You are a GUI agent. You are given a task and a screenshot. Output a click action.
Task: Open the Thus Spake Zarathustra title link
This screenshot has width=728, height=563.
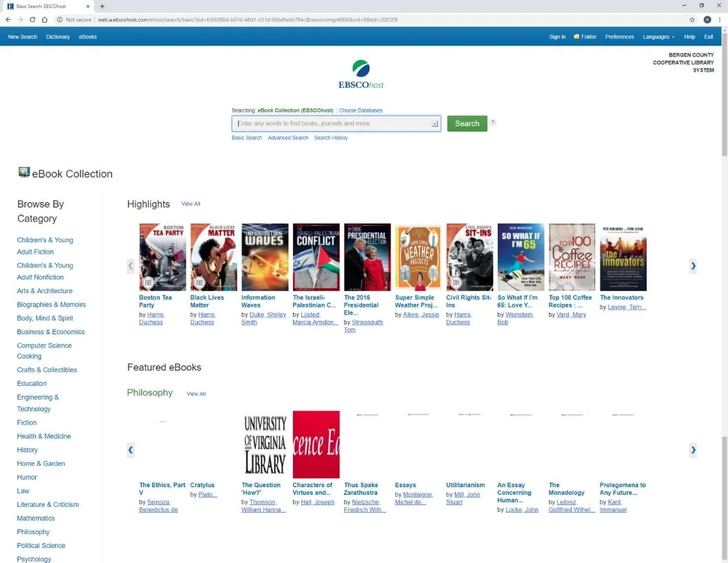click(x=361, y=488)
